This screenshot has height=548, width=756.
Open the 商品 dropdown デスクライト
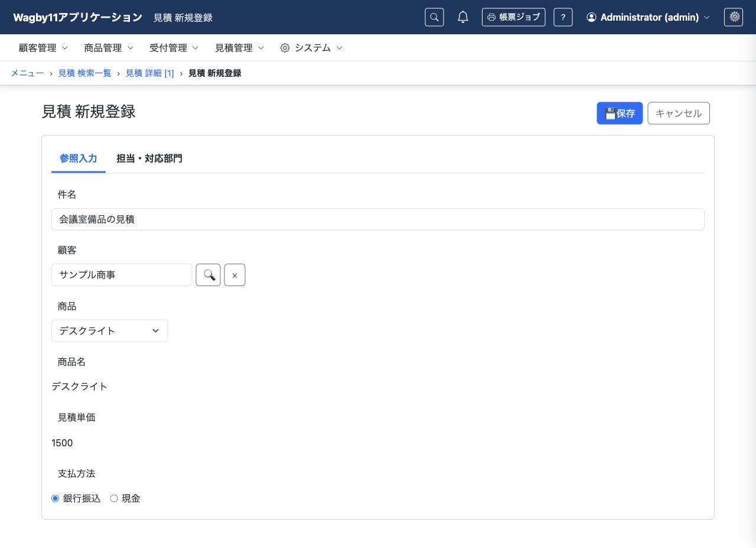(110, 331)
